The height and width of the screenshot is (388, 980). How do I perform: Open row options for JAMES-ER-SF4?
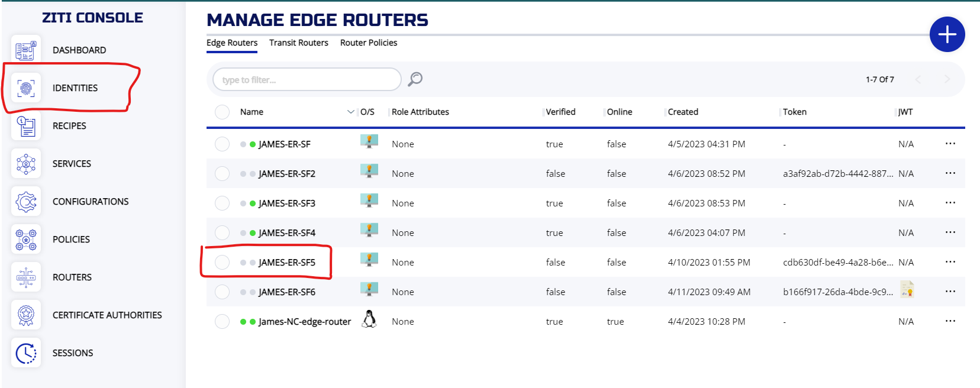click(950, 232)
